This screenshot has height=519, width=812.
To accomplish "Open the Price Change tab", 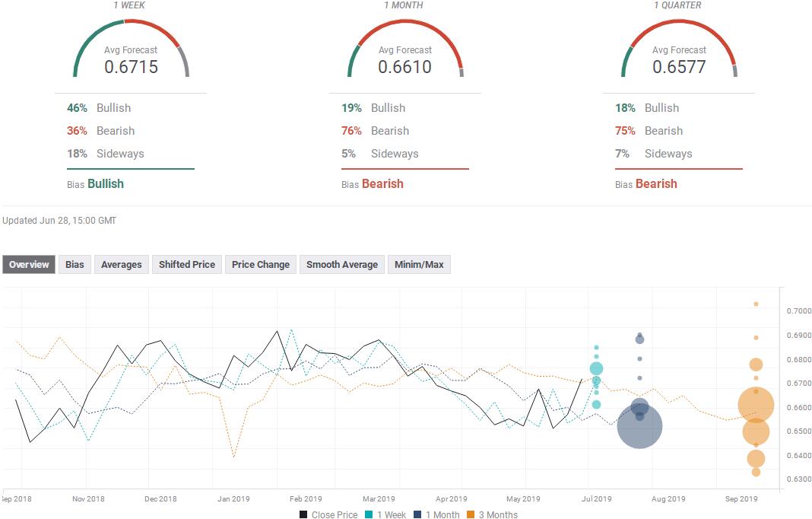I will click(261, 265).
